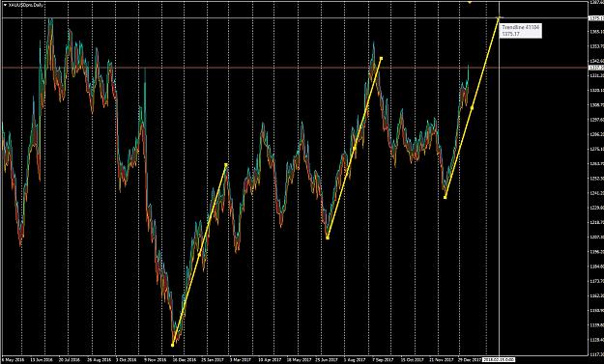Select the second trendline's middle anchor point
The width and height of the screenshot is (604, 364).
click(355, 148)
